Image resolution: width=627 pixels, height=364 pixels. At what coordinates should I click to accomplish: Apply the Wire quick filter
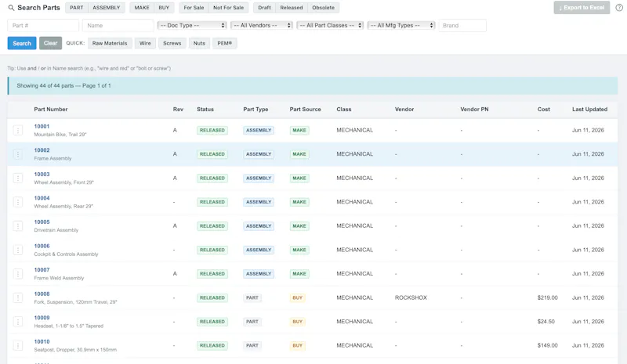pyautogui.click(x=145, y=43)
